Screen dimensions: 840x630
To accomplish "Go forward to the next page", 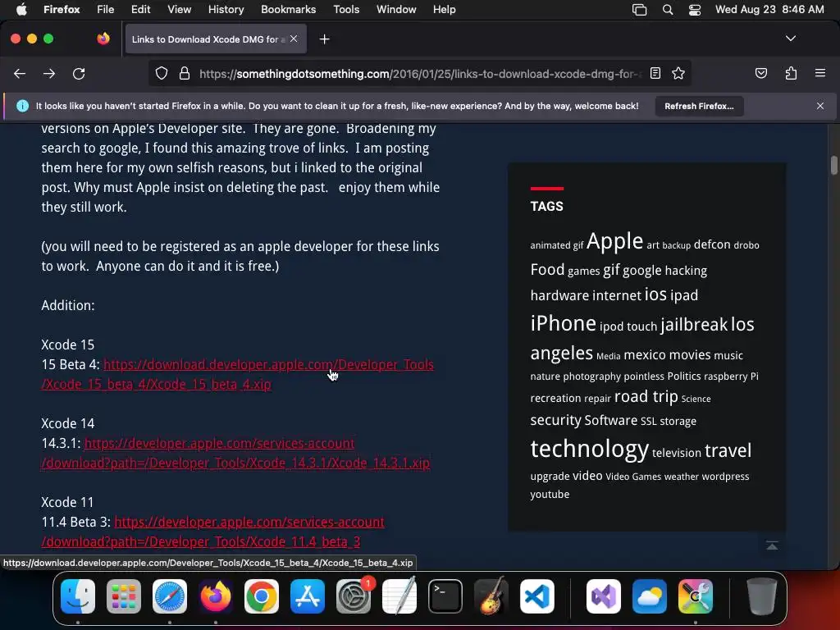I will [x=49, y=73].
